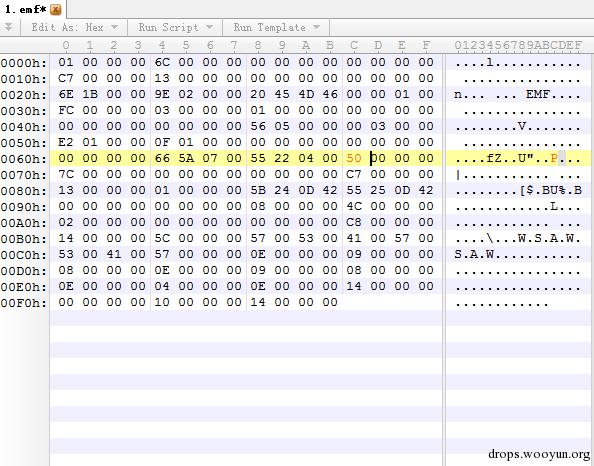This screenshot has width=594, height=466.
Task: Select byte C8 in row 00A0h
Action: click(354, 222)
